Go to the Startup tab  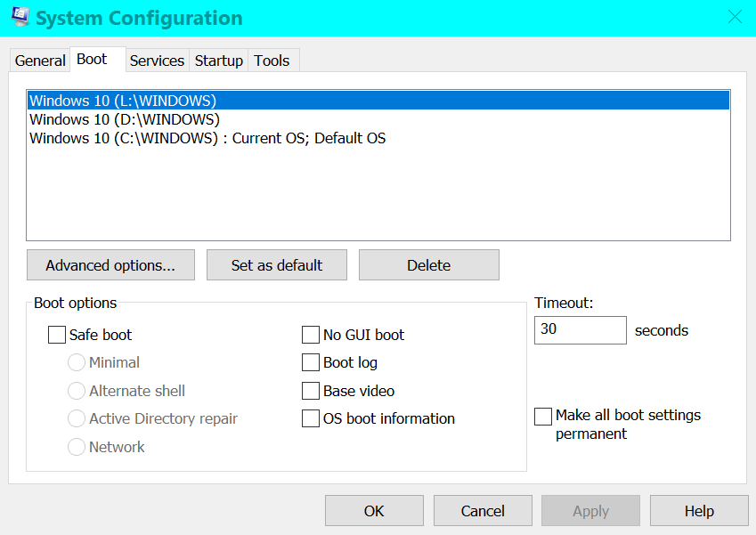pyautogui.click(x=218, y=61)
